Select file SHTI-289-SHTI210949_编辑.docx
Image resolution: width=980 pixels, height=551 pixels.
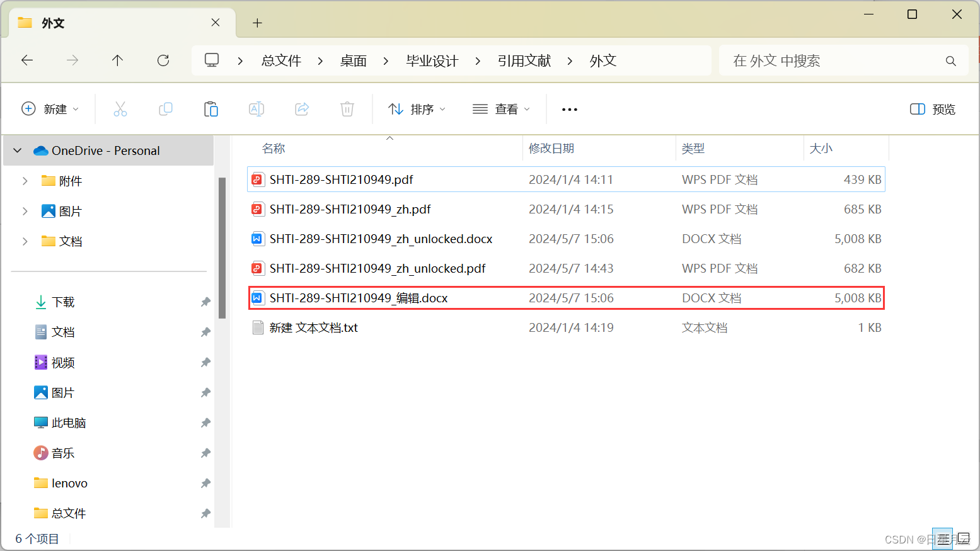pyautogui.click(x=567, y=298)
